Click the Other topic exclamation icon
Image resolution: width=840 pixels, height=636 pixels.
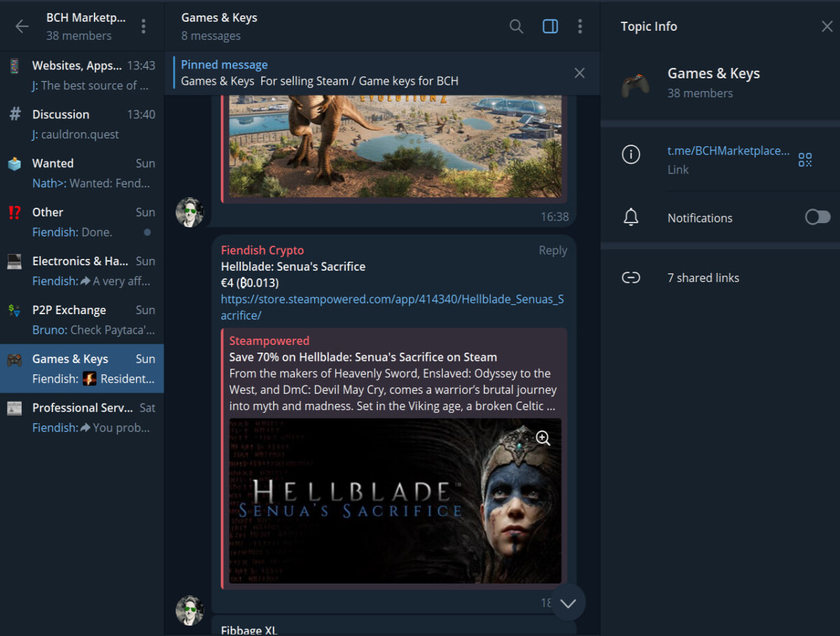(x=15, y=212)
